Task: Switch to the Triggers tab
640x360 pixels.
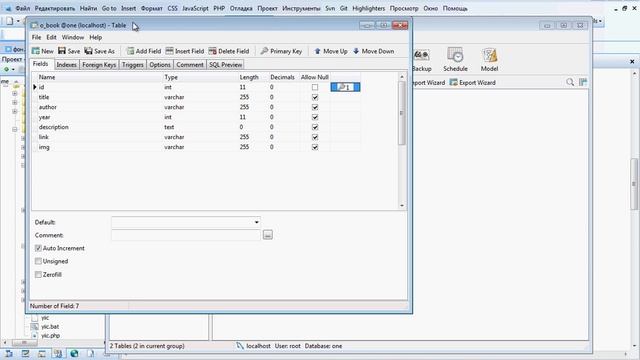Action: (133, 64)
